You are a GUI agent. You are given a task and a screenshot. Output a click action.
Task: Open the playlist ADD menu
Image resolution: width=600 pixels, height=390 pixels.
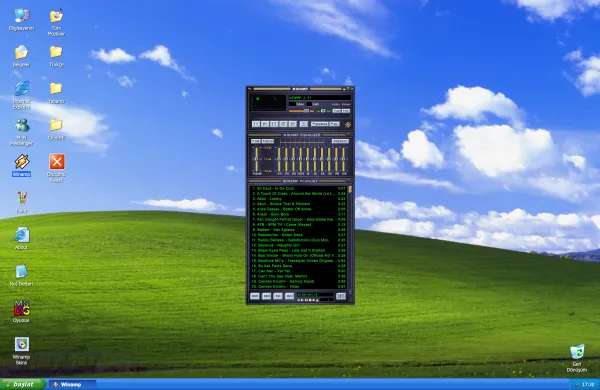pyautogui.click(x=254, y=296)
